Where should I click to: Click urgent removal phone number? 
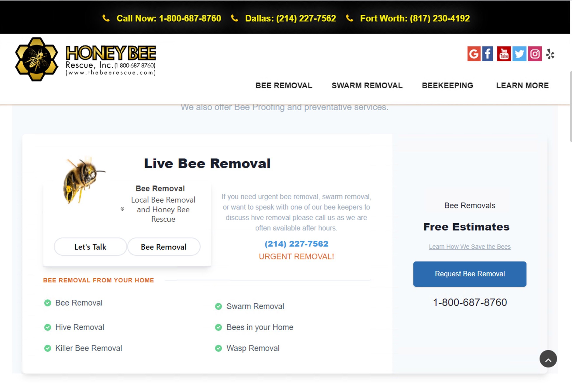point(296,244)
